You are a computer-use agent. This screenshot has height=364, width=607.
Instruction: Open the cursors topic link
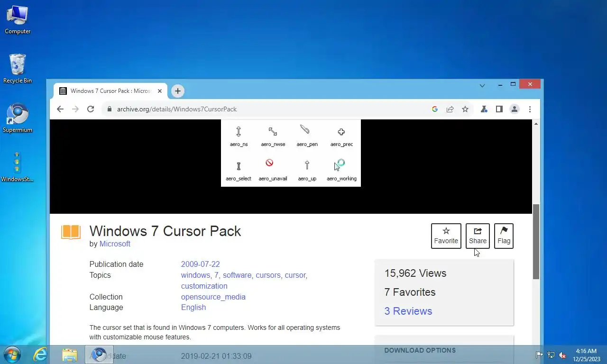click(269, 275)
